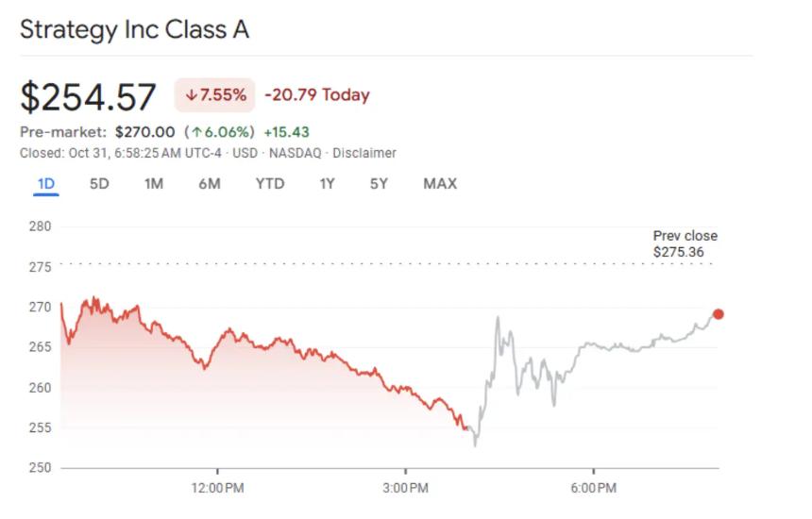Click the Strategy Inc Class A title
This screenshot has height=519, width=812.
(134, 29)
